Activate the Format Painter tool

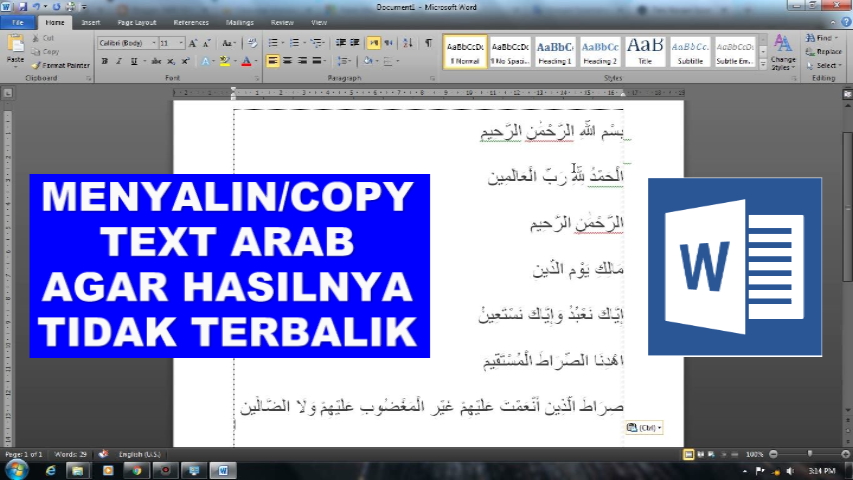(x=60, y=65)
